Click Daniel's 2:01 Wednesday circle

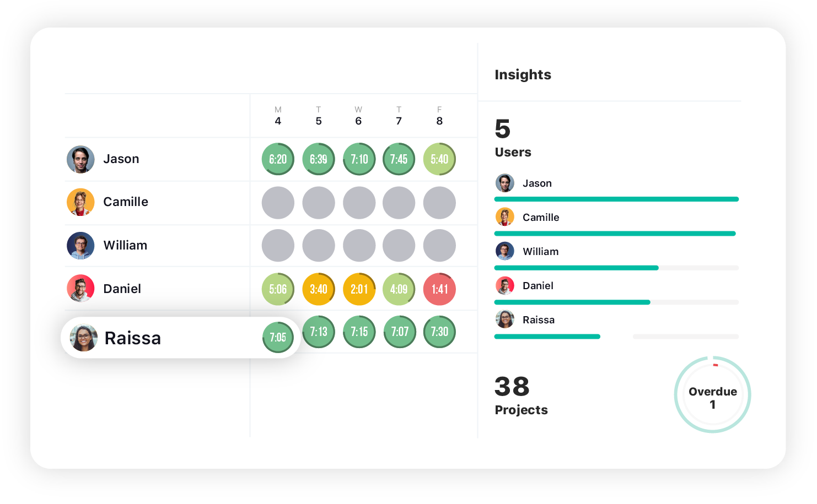(x=359, y=289)
